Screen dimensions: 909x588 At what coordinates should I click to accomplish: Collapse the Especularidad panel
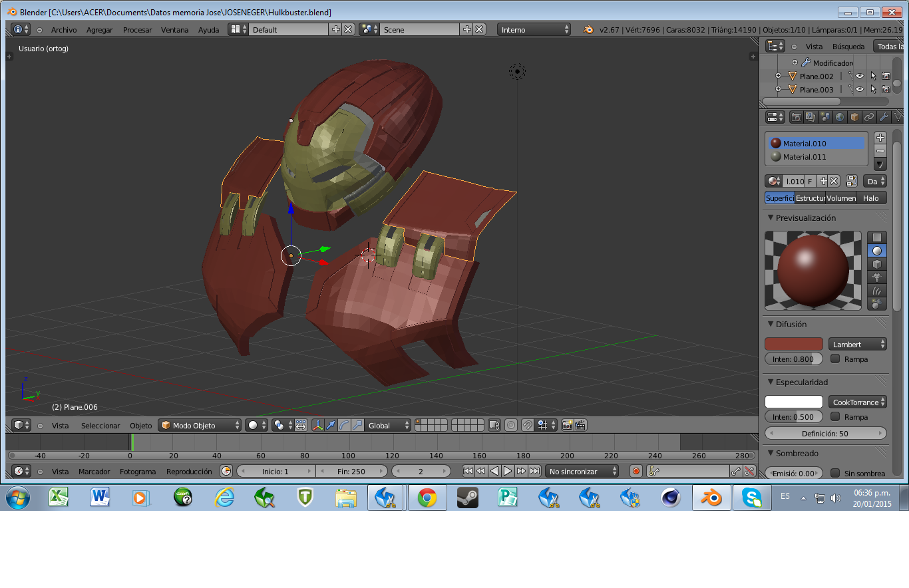(x=771, y=382)
